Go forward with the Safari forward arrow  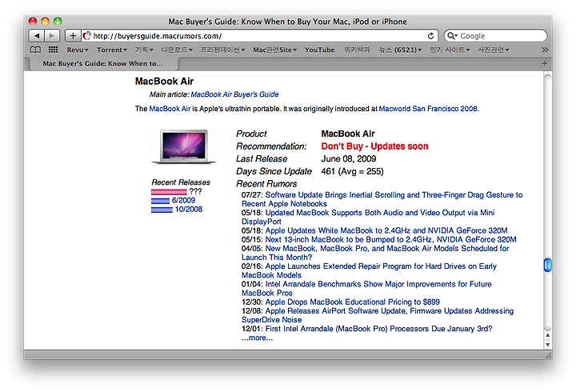point(52,36)
